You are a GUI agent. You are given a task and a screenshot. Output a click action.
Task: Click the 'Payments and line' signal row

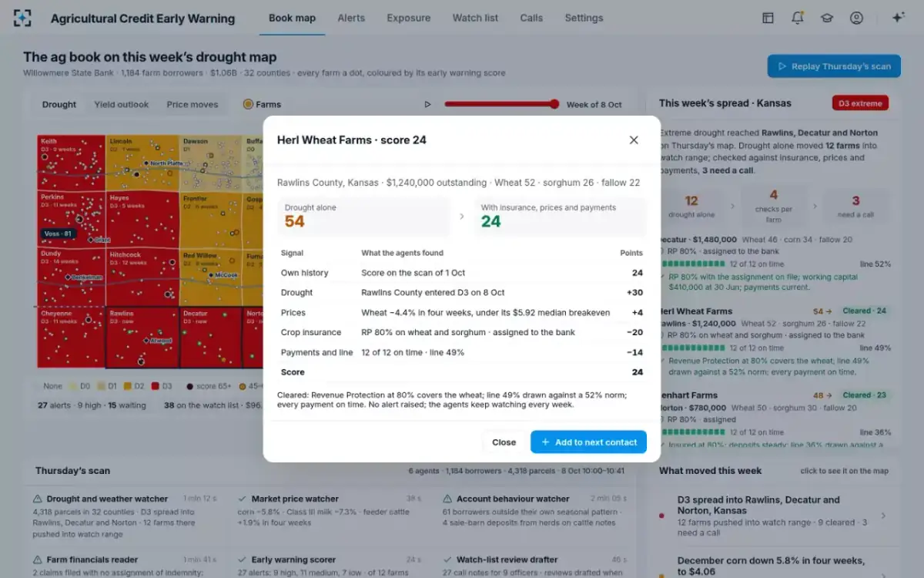point(462,353)
